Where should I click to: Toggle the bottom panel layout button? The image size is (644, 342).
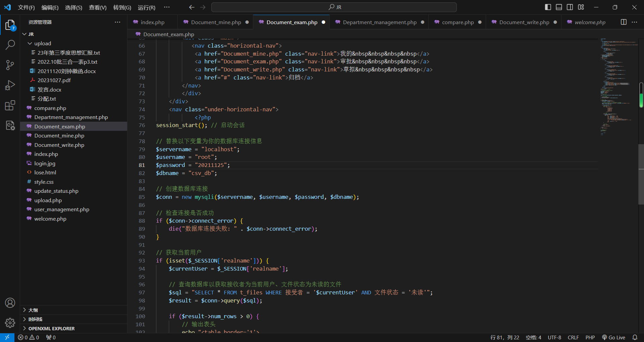(x=559, y=7)
